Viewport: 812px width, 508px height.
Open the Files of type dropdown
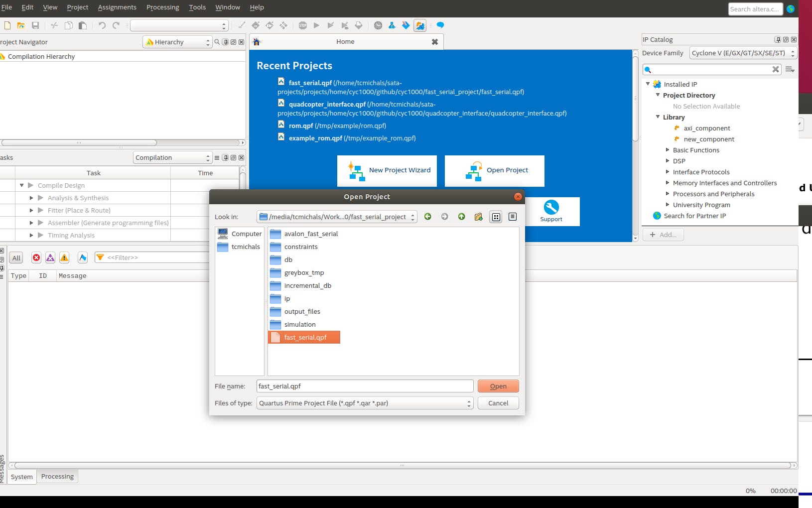(365, 403)
